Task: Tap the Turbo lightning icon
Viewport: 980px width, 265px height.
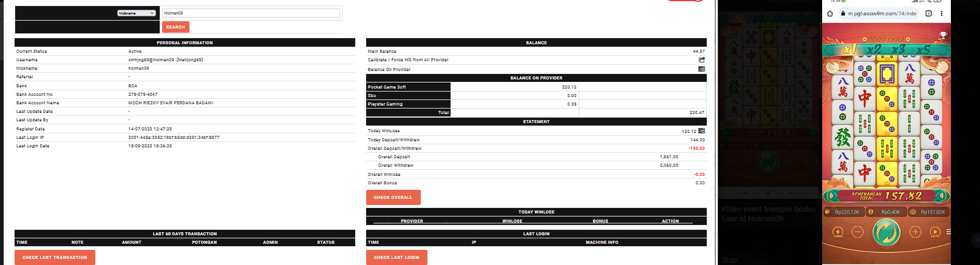Action: point(838,232)
